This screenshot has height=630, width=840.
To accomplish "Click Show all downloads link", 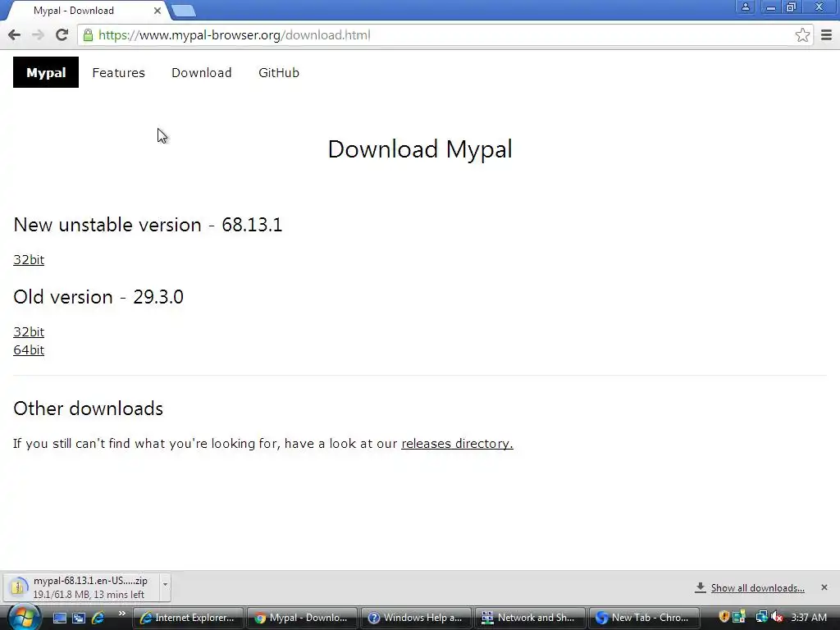I will pyautogui.click(x=757, y=588).
